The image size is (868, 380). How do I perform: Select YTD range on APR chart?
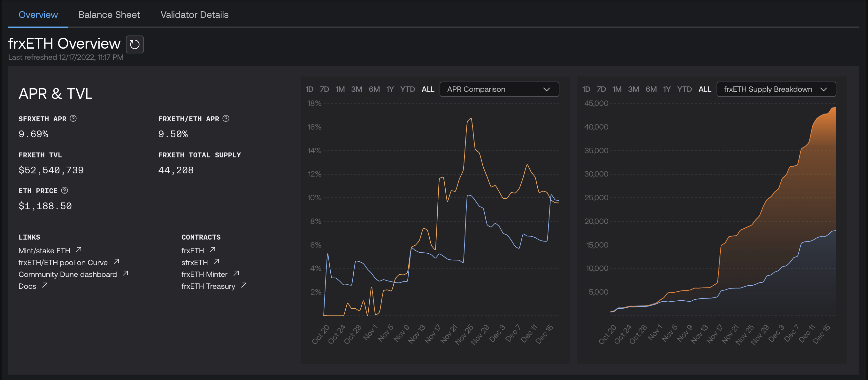407,89
